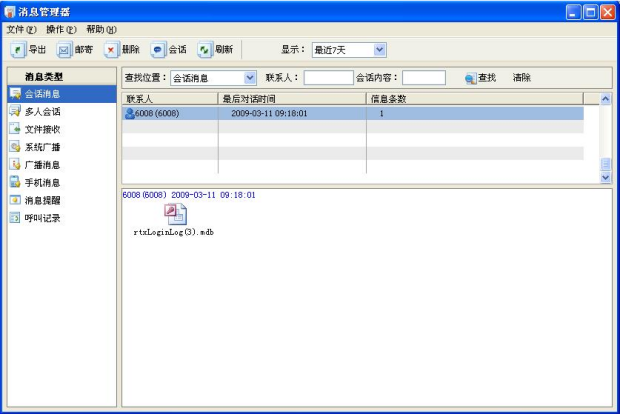Click the 会话消息 sidebar icon

[15, 94]
